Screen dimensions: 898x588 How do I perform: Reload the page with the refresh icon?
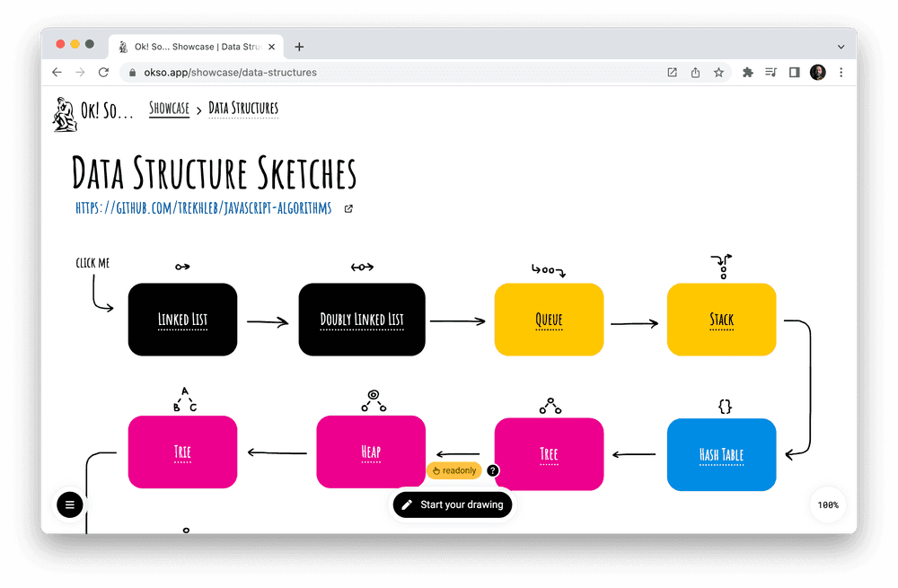point(102,72)
